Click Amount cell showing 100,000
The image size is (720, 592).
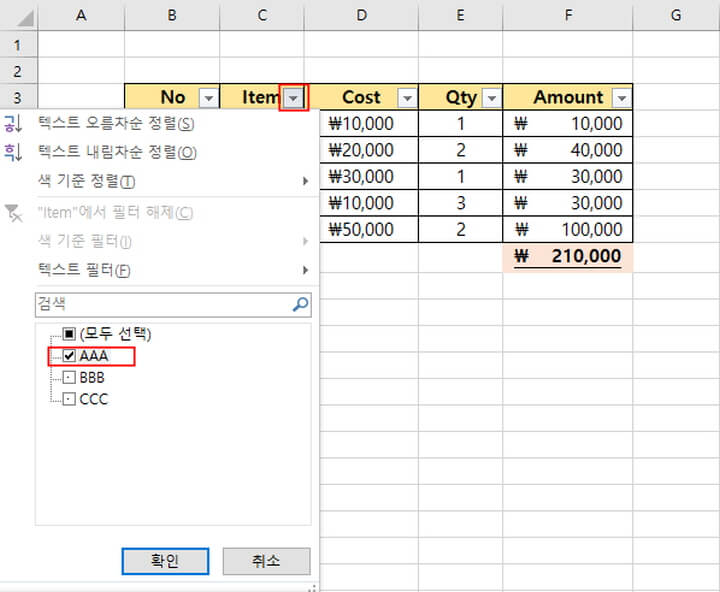point(568,230)
